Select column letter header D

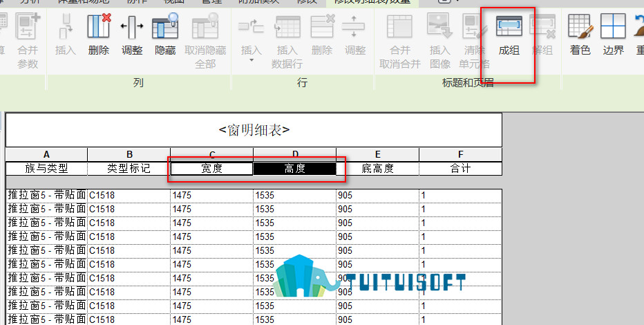(295, 154)
